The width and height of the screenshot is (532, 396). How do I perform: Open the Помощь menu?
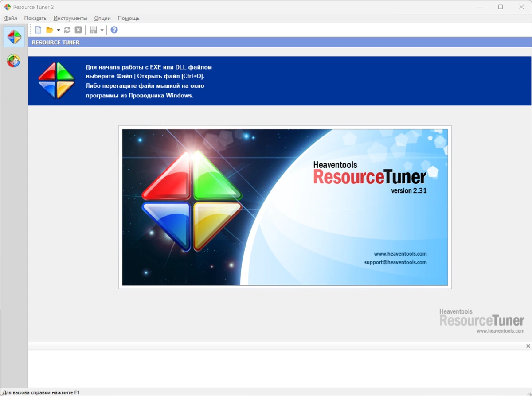click(129, 18)
